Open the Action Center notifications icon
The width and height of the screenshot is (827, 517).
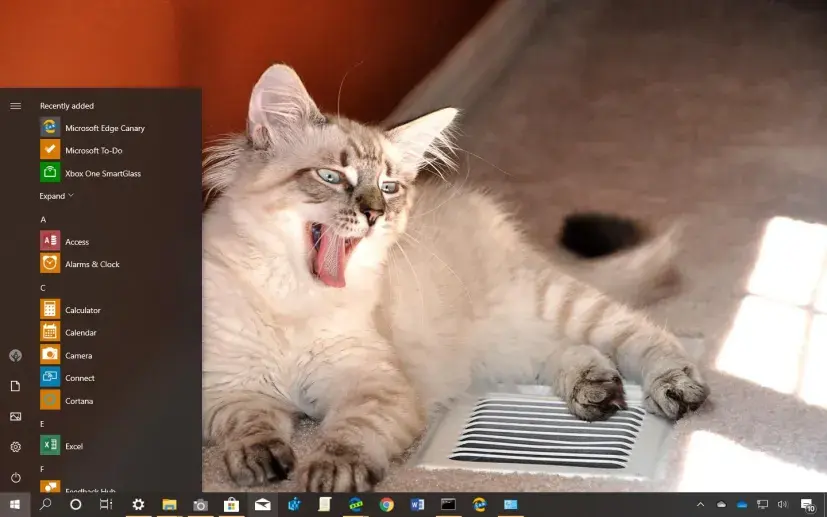(807, 505)
